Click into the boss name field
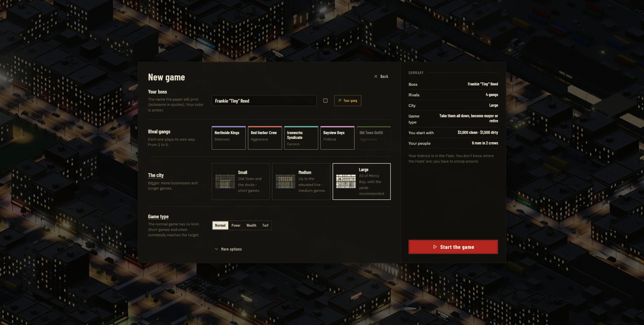The width and height of the screenshot is (644, 325). point(264,101)
